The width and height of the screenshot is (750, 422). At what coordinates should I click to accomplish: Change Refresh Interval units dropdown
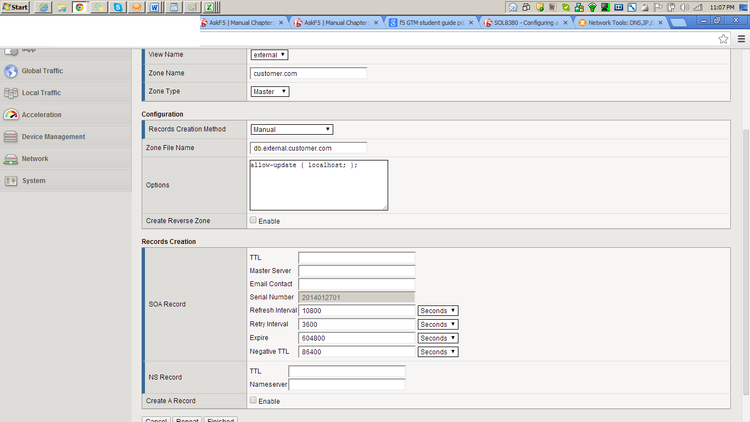pos(438,311)
